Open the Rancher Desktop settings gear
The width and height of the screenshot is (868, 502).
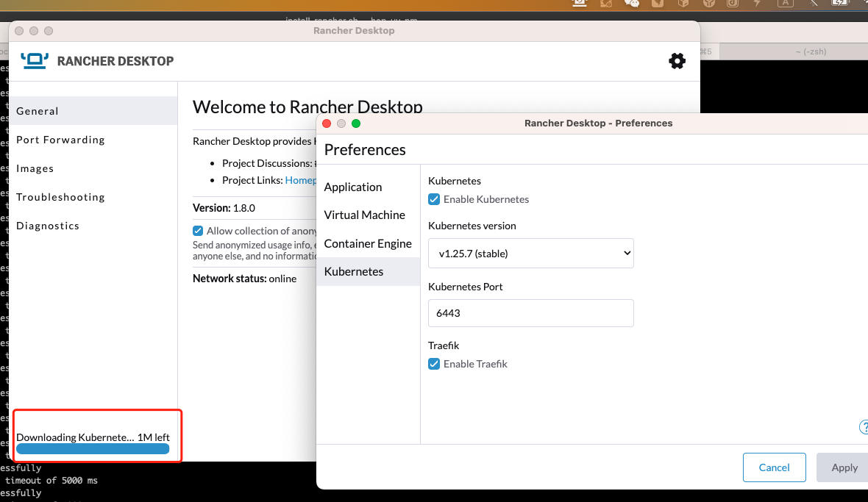click(677, 61)
